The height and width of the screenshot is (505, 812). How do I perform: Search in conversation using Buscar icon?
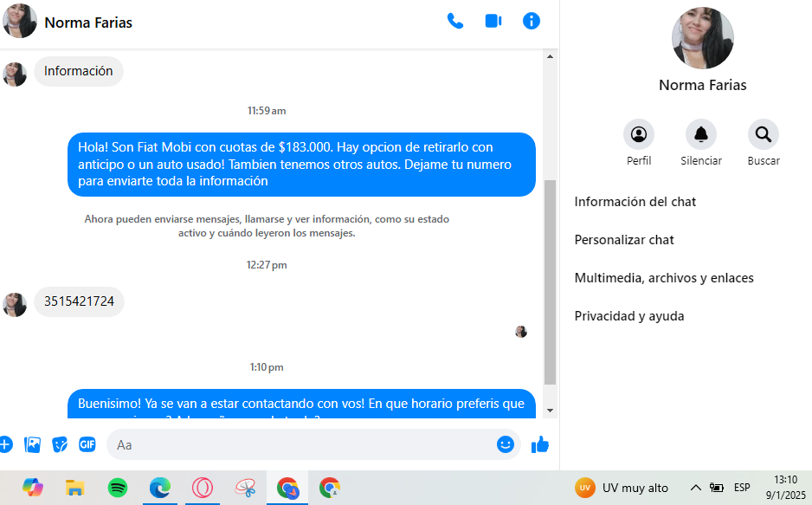(764, 134)
